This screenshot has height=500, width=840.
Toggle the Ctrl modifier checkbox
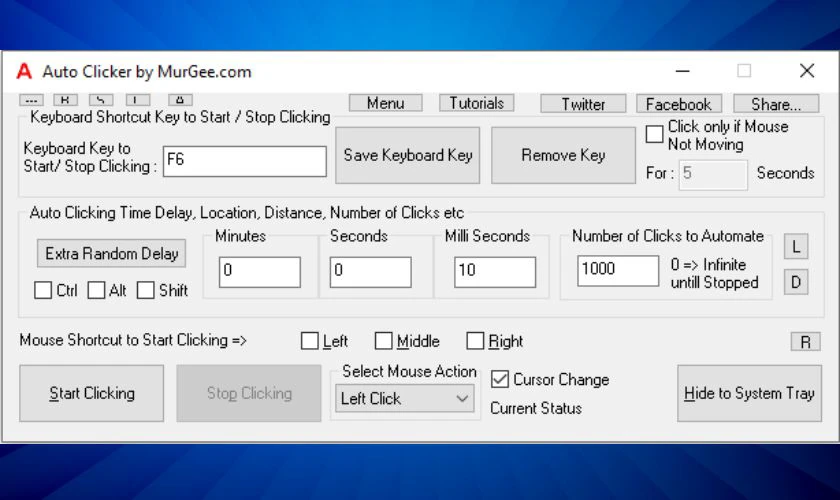point(43,290)
